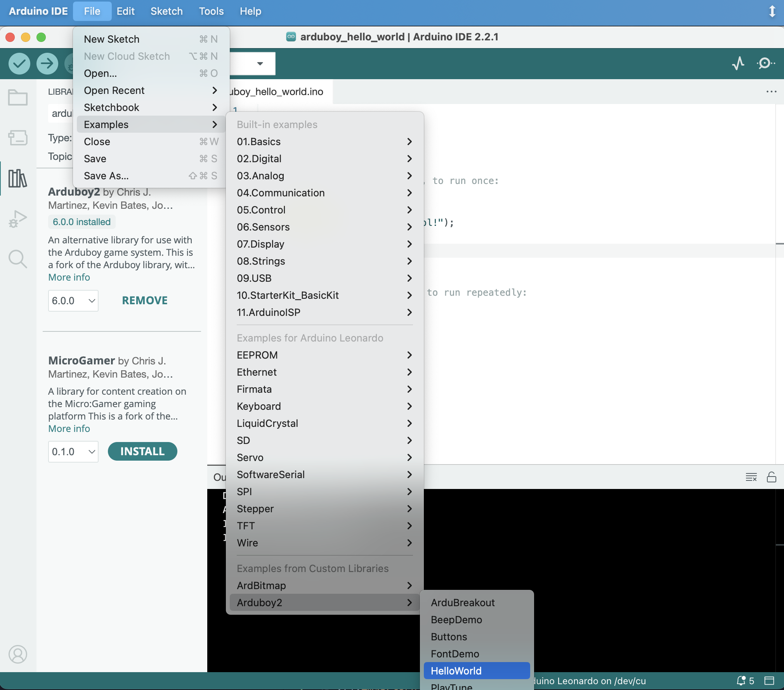This screenshot has height=690, width=784.
Task: Open the Debug sidebar icon
Action: (x=18, y=219)
